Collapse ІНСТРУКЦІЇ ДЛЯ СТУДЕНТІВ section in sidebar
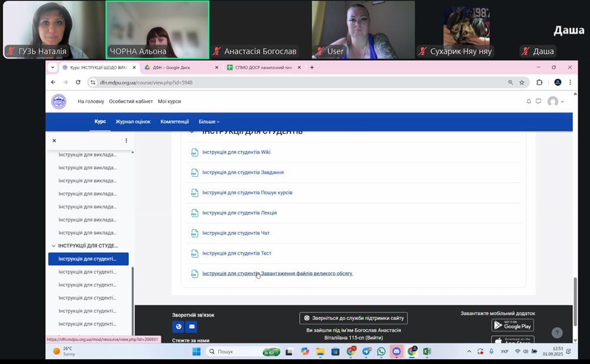 [x=54, y=246]
